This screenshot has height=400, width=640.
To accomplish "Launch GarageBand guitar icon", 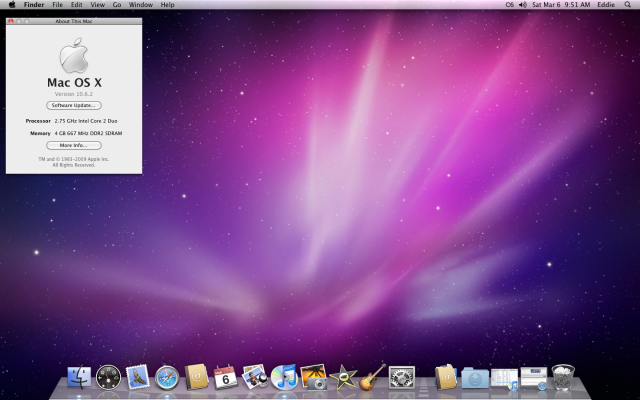I will coord(372,377).
